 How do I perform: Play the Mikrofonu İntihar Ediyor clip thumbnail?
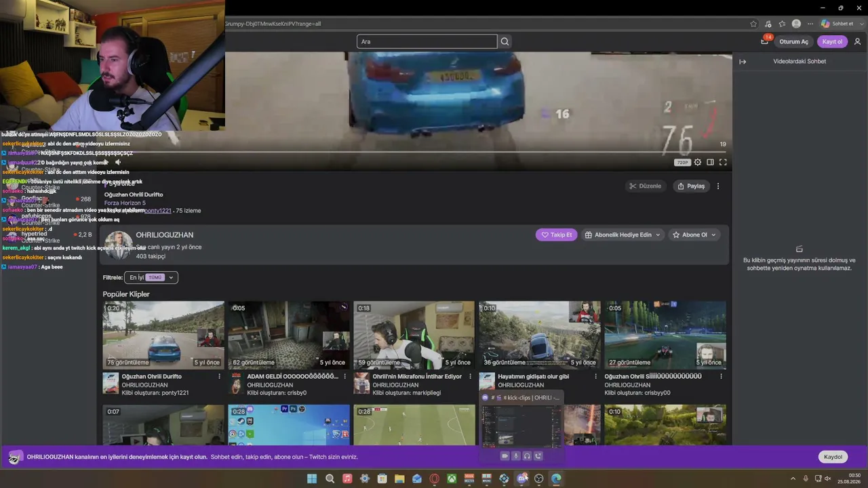tap(414, 335)
